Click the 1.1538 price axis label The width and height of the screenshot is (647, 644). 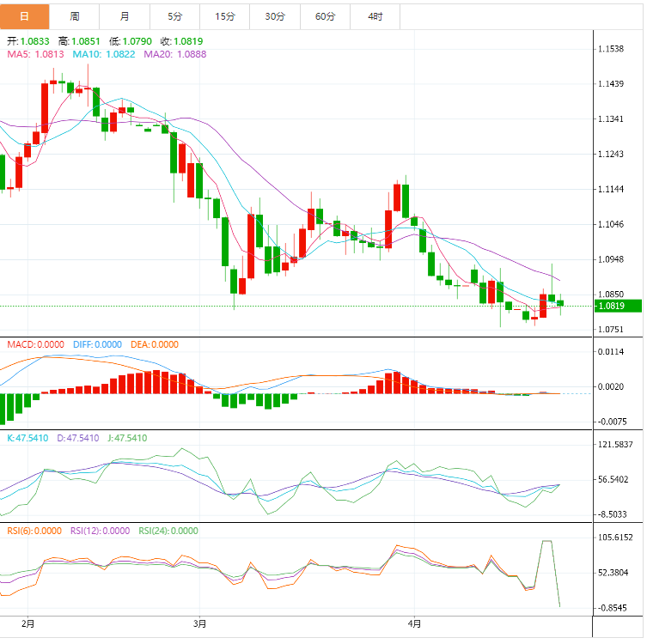point(611,49)
